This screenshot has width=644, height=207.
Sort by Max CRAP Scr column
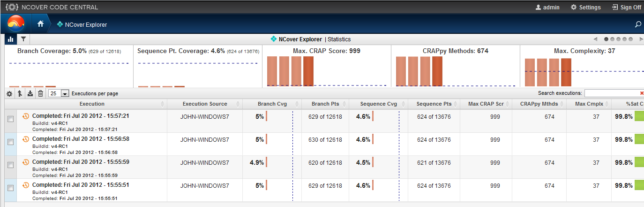click(x=486, y=104)
